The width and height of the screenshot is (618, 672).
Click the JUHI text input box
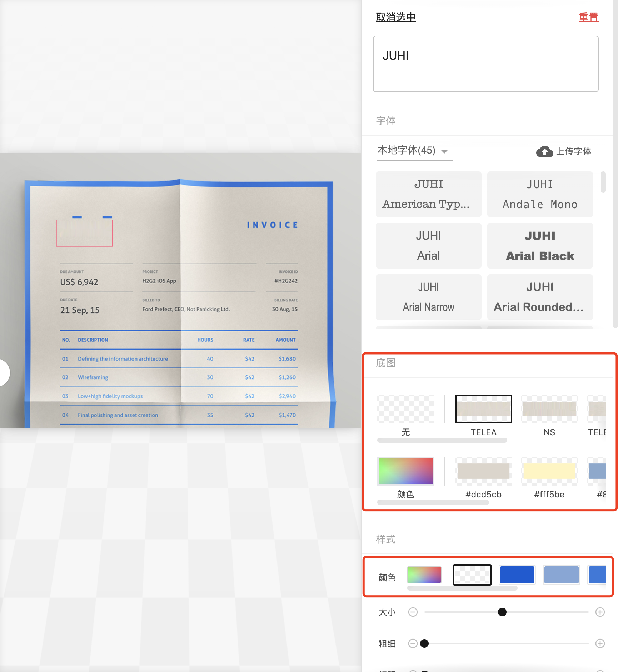pos(485,64)
